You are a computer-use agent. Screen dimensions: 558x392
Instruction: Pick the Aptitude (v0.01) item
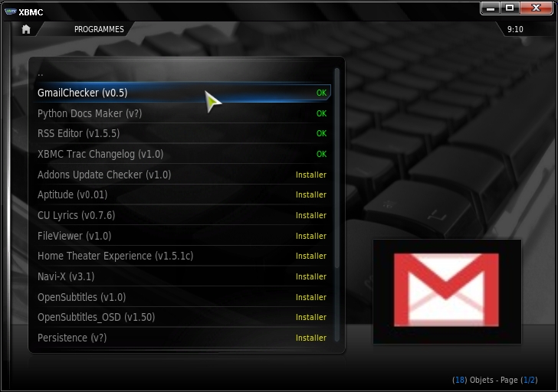tap(182, 194)
